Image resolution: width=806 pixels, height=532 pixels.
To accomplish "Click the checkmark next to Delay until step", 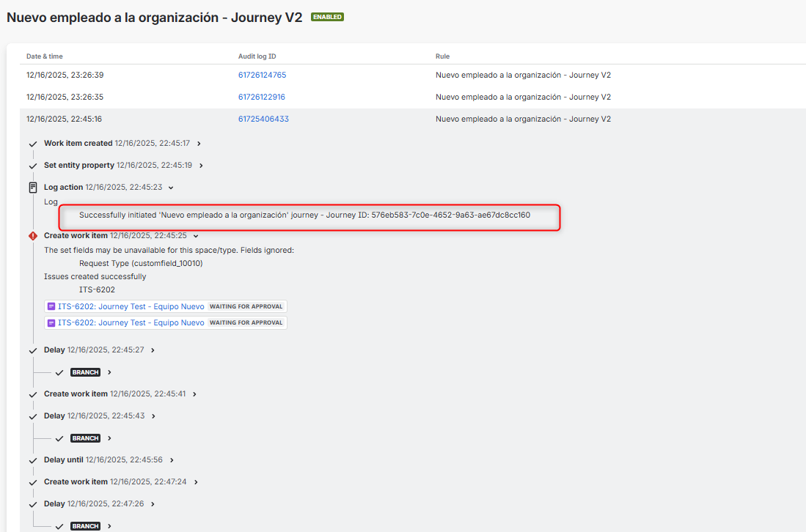I will [x=32, y=459].
